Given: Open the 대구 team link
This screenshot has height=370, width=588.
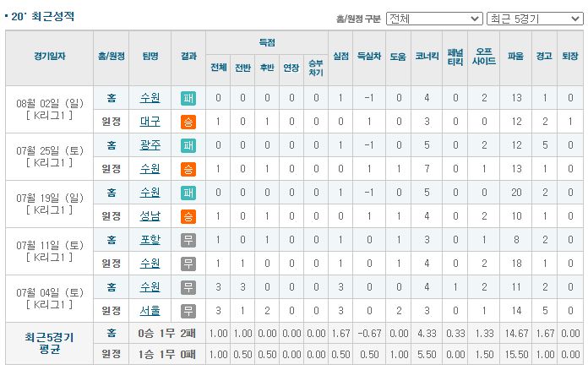Looking at the screenshot, I should tap(150, 122).
